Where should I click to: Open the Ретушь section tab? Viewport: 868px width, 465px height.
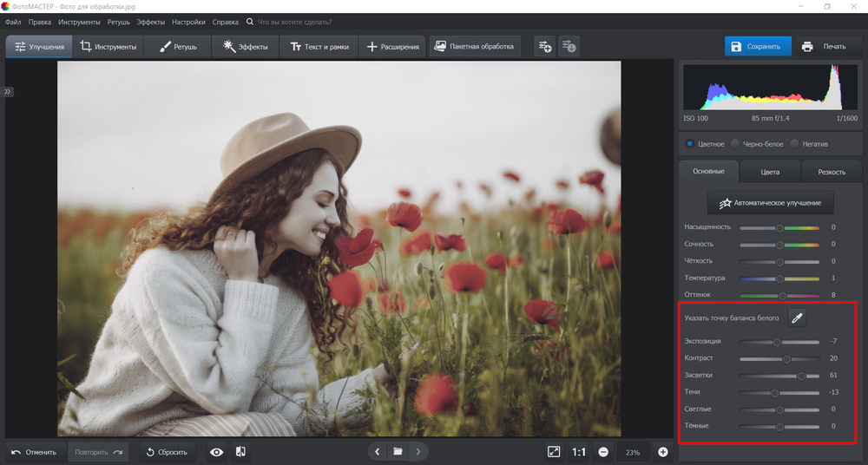178,46
